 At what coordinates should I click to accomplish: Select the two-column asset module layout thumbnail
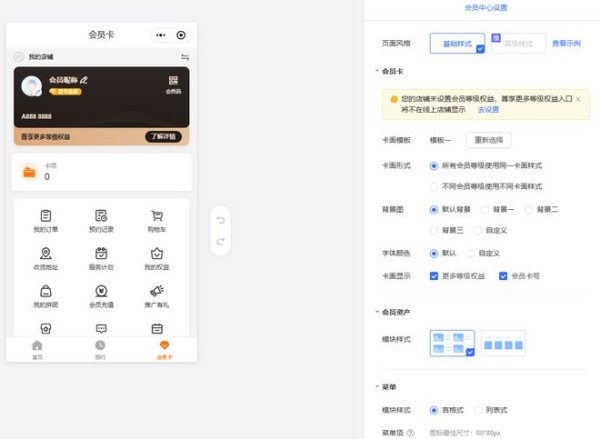[452, 343]
